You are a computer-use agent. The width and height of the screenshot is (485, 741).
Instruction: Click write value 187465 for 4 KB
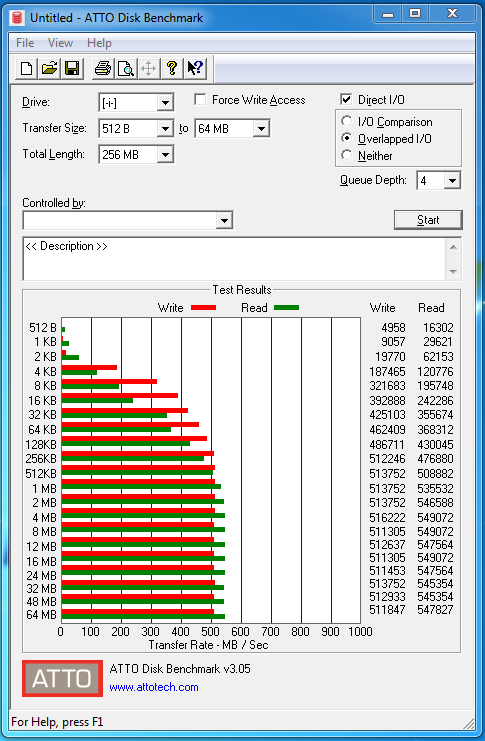point(387,371)
